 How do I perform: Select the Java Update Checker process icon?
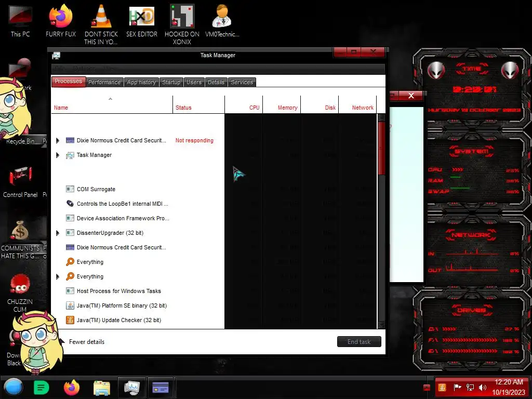[70, 320]
